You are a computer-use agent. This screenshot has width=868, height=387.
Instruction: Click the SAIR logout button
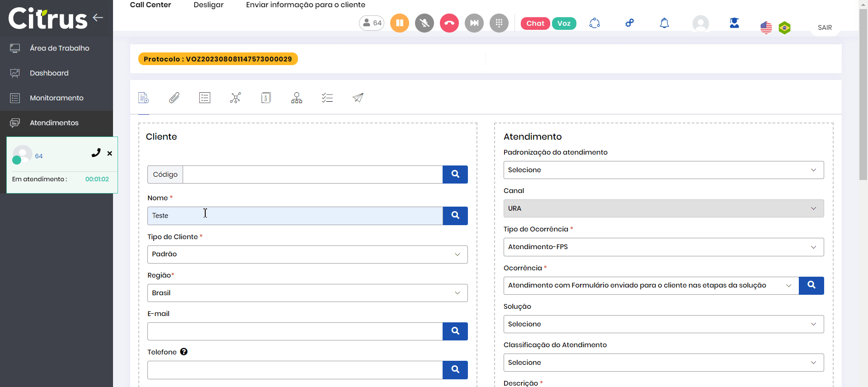click(x=825, y=28)
